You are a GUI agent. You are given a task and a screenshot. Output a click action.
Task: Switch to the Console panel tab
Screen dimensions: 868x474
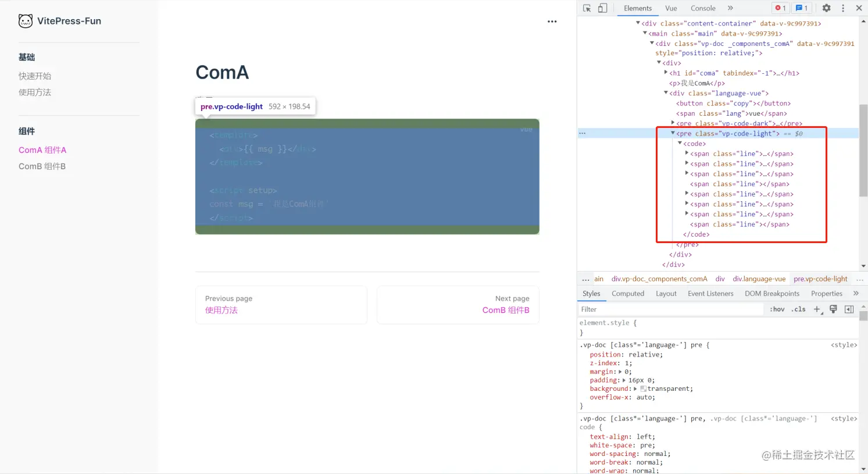click(703, 8)
